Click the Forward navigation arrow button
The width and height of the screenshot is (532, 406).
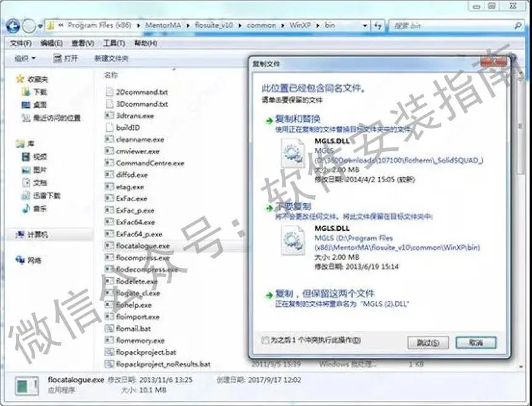coord(29,26)
